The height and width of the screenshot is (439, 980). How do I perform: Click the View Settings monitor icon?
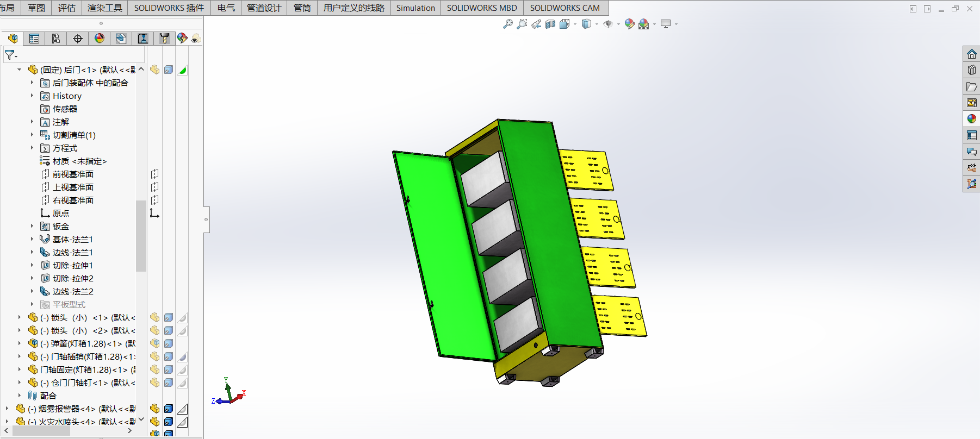(x=666, y=24)
